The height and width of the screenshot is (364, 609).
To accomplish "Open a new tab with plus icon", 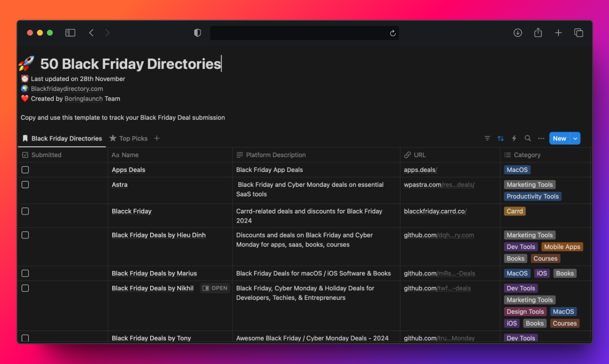I will [x=558, y=33].
